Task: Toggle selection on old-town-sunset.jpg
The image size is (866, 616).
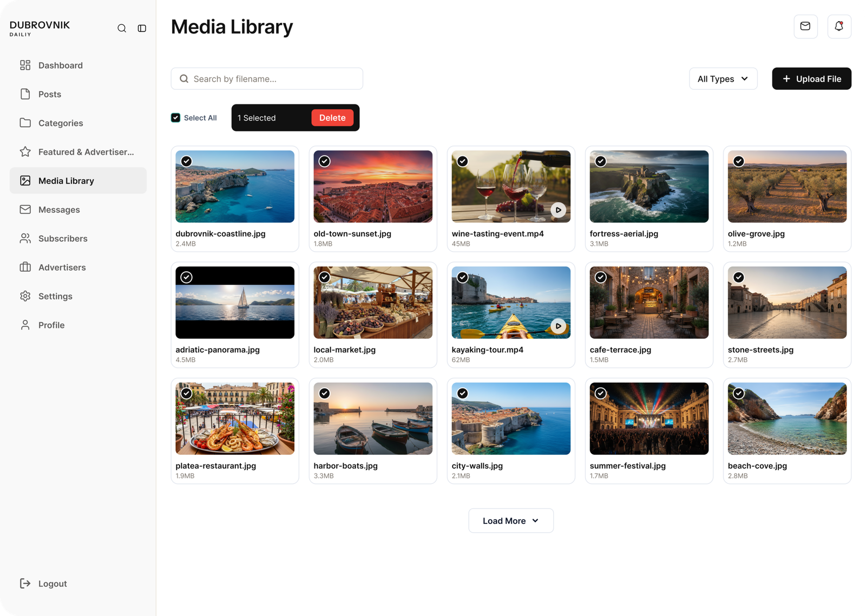Action: coord(324,161)
